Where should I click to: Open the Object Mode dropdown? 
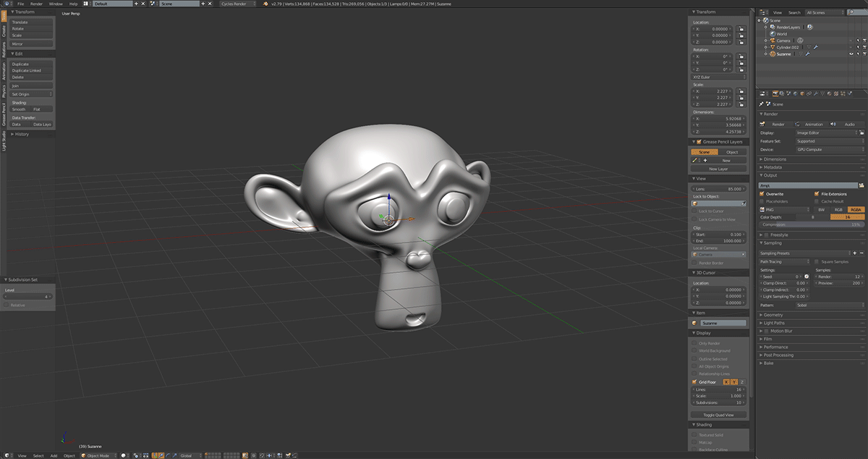(x=97, y=455)
